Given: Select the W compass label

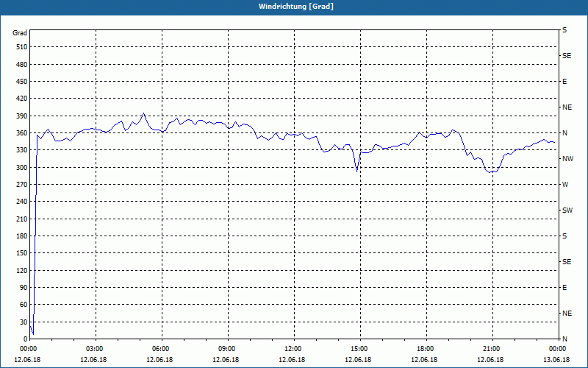Looking at the screenshot, I should point(565,185).
